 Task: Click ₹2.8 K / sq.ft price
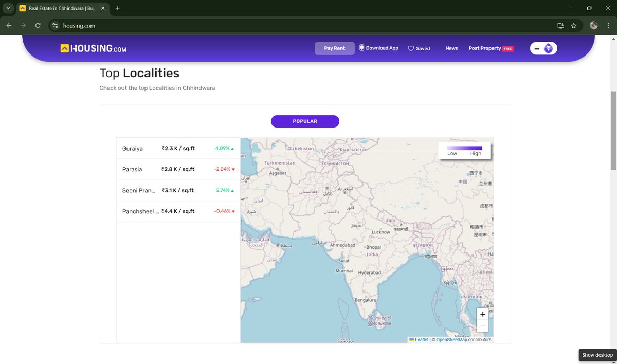[x=178, y=169]
